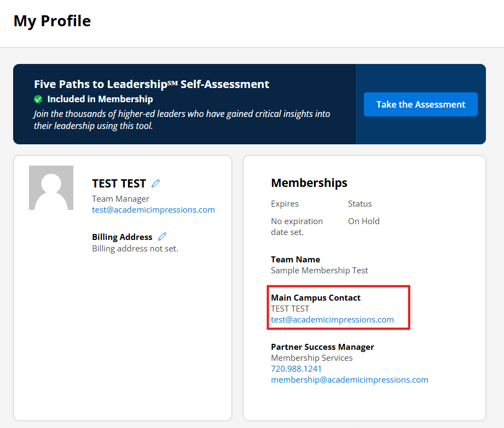The image size is (504, 428).
Task: Open the profile email link under Team Manager
Action: click(153, 210)
